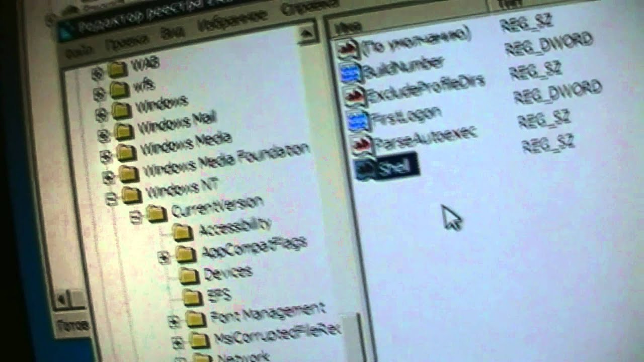Click the FirstLogon DWORD value icon
Screen dimensions: 644x362
(x=358, y=121)
